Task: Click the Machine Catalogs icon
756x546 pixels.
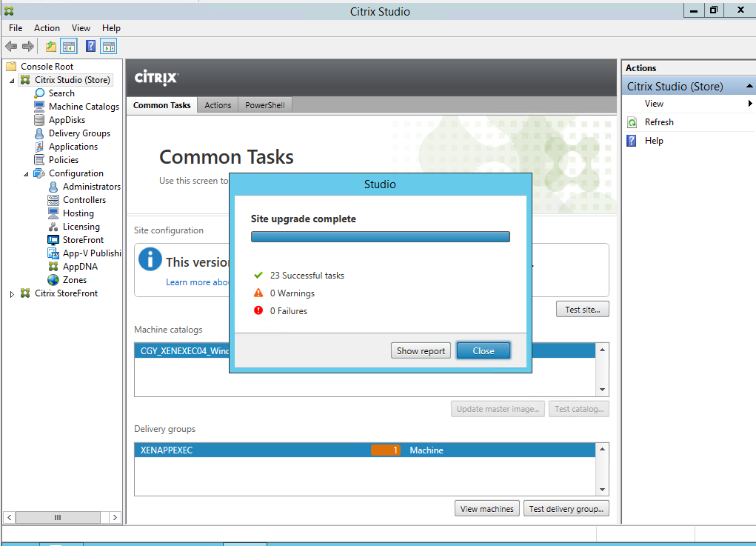Action: [x=39, y=106]
